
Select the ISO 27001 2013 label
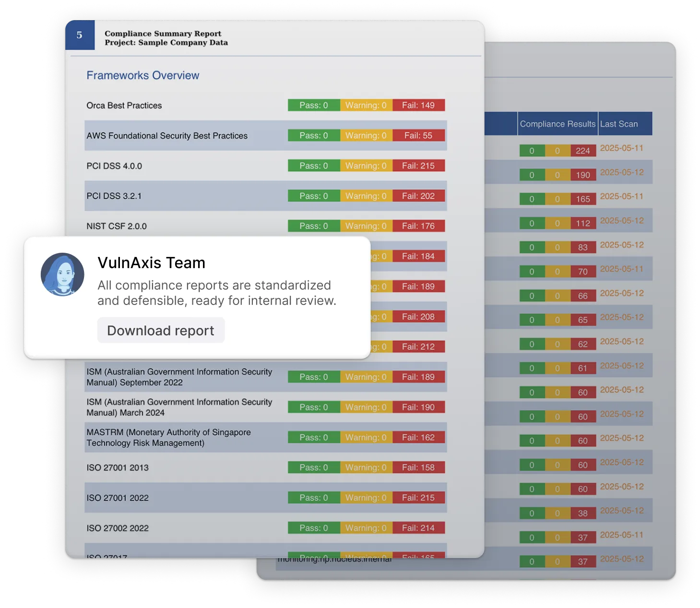[x=118, y=468]
